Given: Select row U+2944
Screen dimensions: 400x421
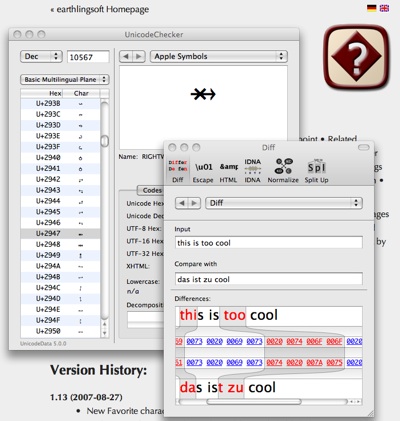Looking at the screenshot, I should (60, 201).
